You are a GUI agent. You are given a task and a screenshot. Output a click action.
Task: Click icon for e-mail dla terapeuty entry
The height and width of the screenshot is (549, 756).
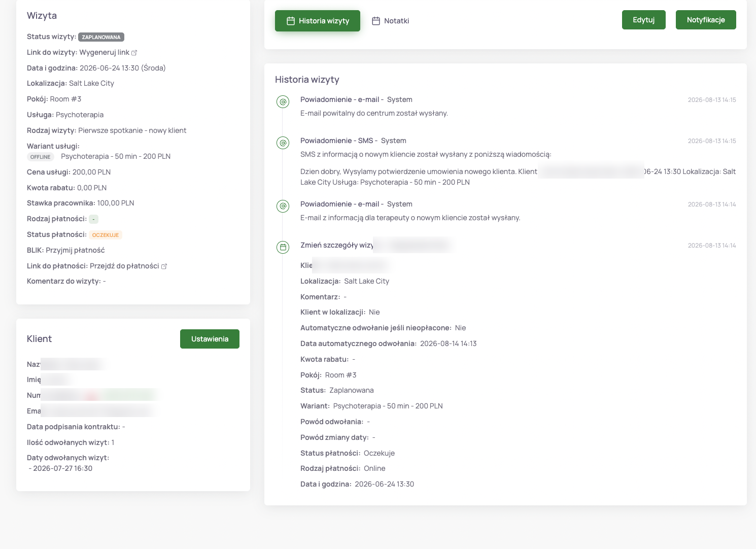(283, 206)
